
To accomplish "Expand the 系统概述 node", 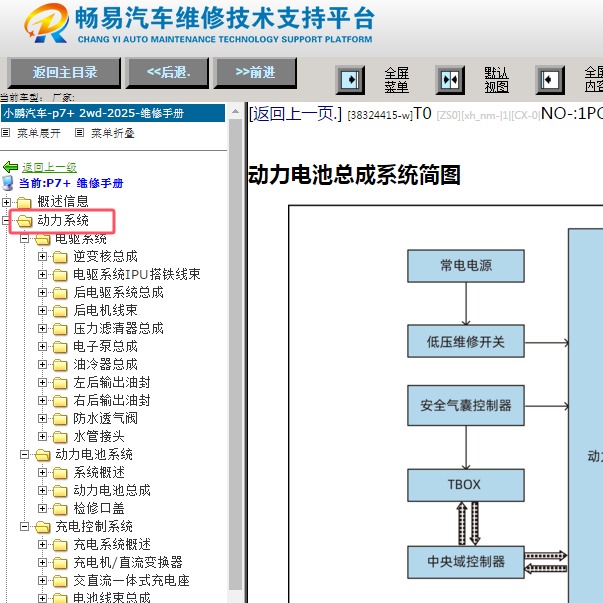I will [43, 473].
